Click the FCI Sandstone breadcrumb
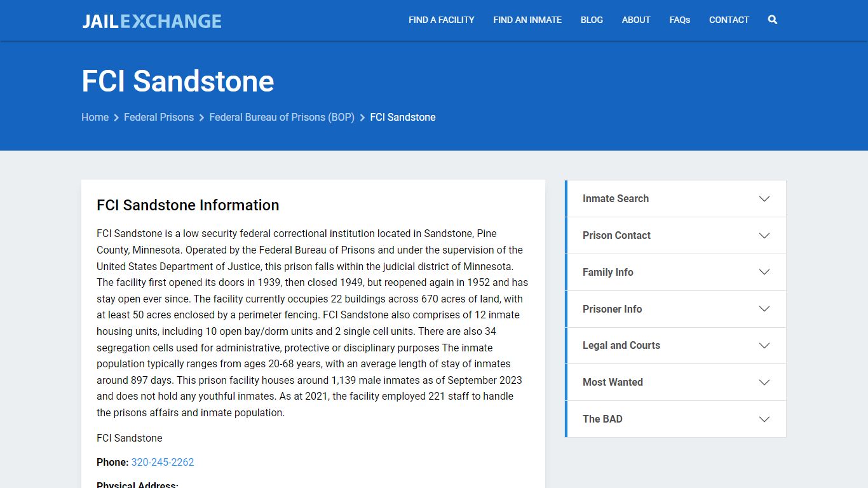The width and height of the screenshot is (868, 488). pyautogui.click(x=403, y=117)
